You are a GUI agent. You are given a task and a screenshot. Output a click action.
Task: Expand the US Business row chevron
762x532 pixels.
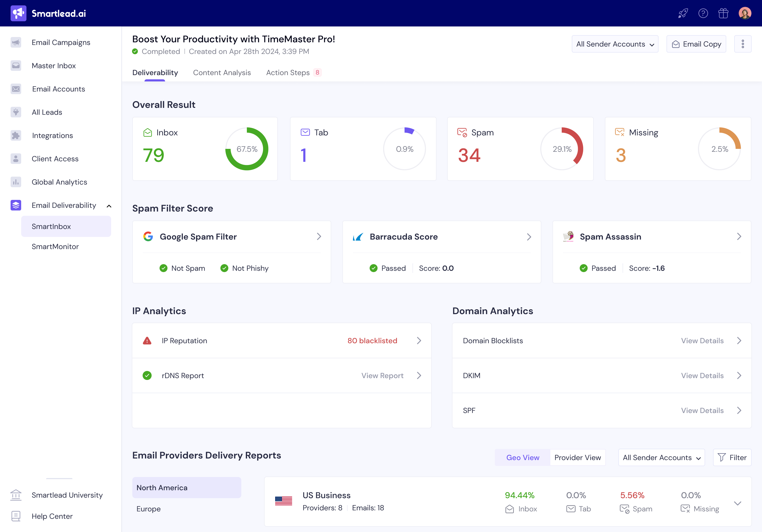(x=737, y=503)
